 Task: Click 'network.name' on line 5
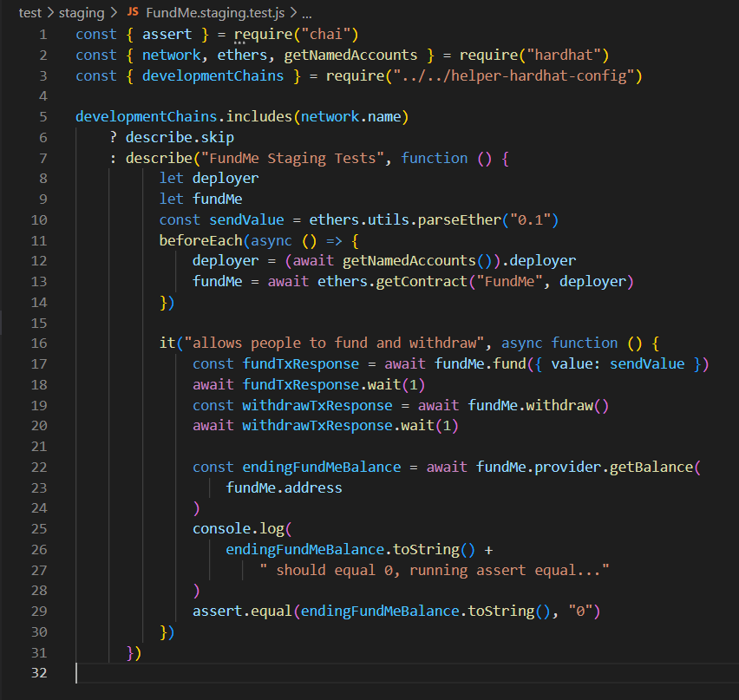click(351, 116)
